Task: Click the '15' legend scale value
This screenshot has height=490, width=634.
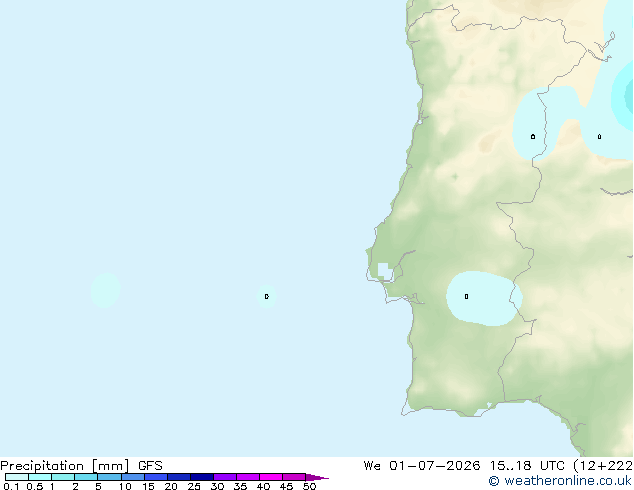Action: tap(148, 486)
